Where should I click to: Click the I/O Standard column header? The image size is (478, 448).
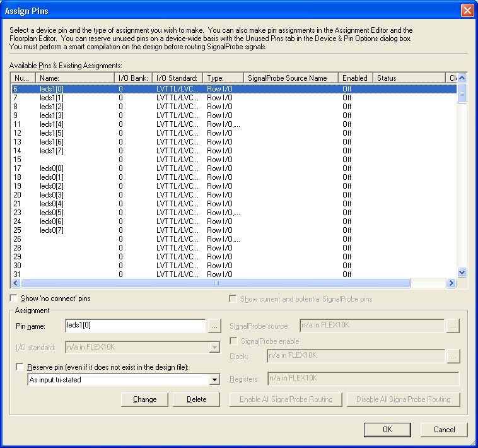point(177,78)
